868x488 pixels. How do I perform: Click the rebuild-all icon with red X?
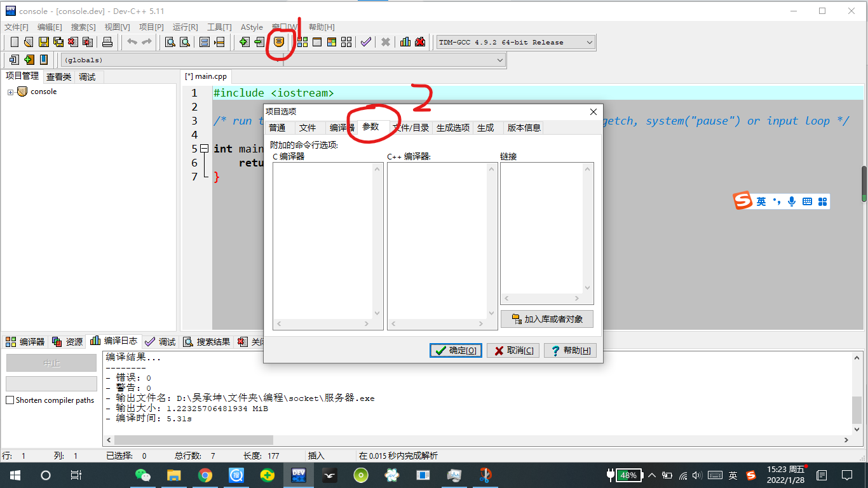click(x=419, y=42)
